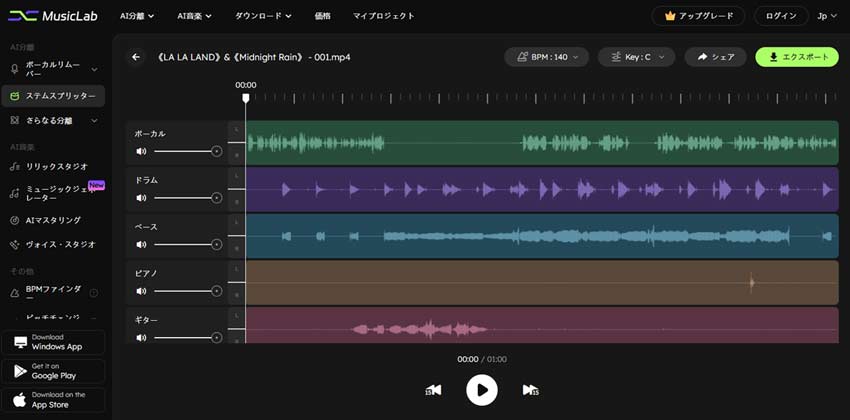
Task: Click the purple ドラム waveform track
Action: click(542, 190)
